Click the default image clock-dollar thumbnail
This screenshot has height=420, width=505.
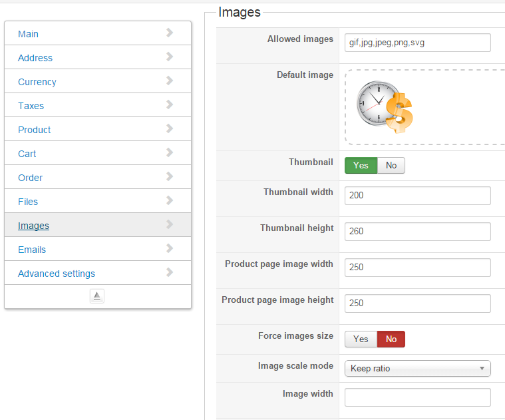click(385, 107)
